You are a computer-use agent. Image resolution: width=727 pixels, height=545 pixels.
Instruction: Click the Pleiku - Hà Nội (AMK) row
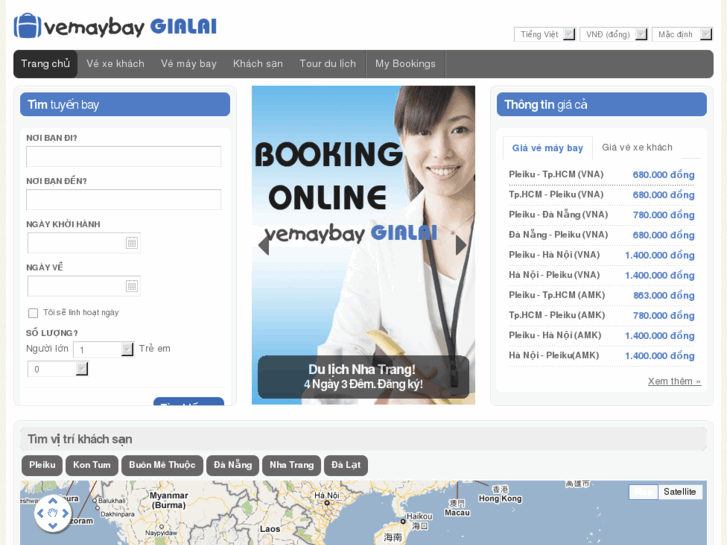pos(601,335)
